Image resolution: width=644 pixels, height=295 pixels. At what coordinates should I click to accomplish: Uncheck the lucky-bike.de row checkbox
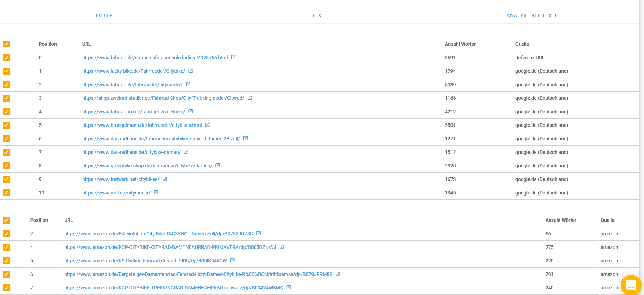[x=7, y=71]
